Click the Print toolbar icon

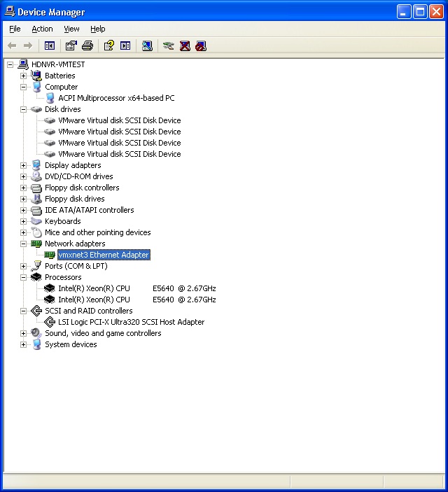(x=87, y=45)
